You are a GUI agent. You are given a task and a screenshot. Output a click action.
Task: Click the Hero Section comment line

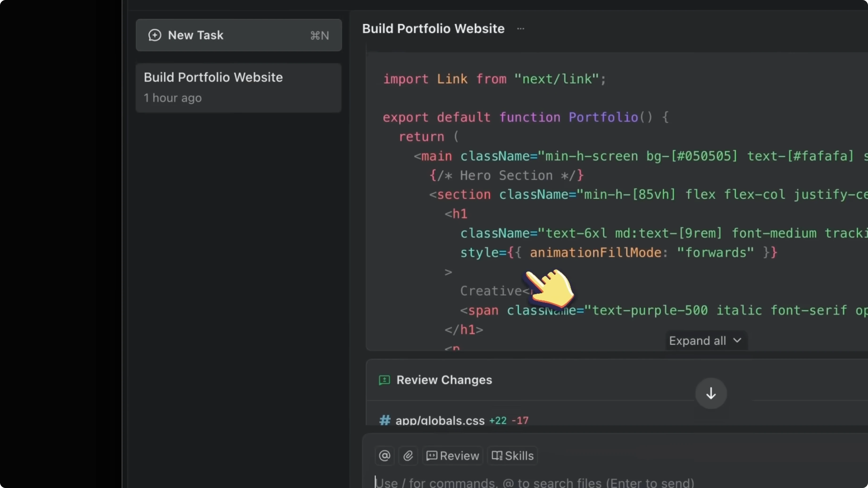506,175
